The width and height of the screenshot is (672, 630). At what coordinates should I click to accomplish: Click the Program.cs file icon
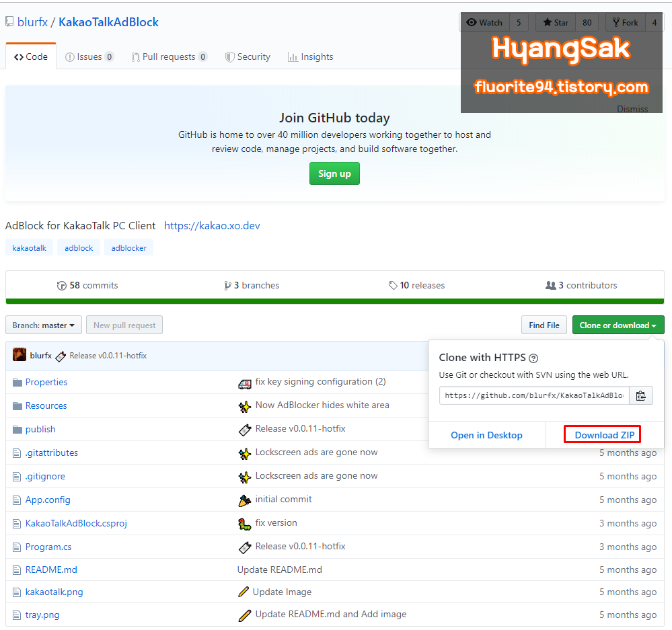coord(17,547)
